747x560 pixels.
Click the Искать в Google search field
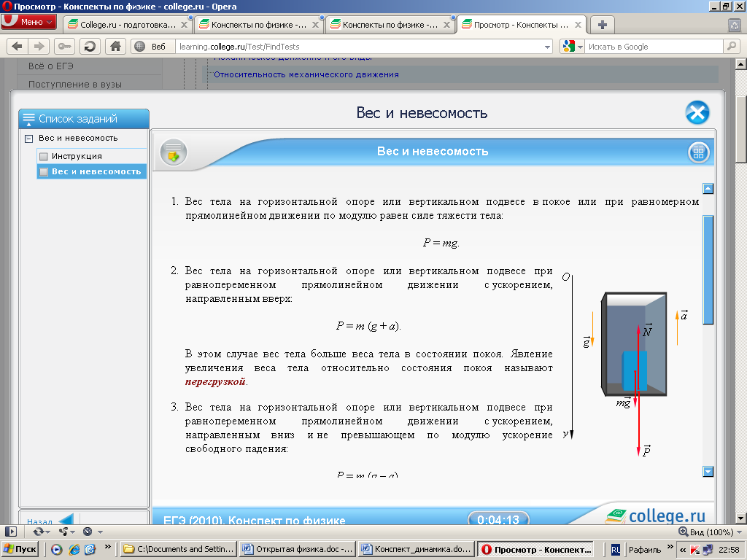pyautogui.click(x=654, y=46)
